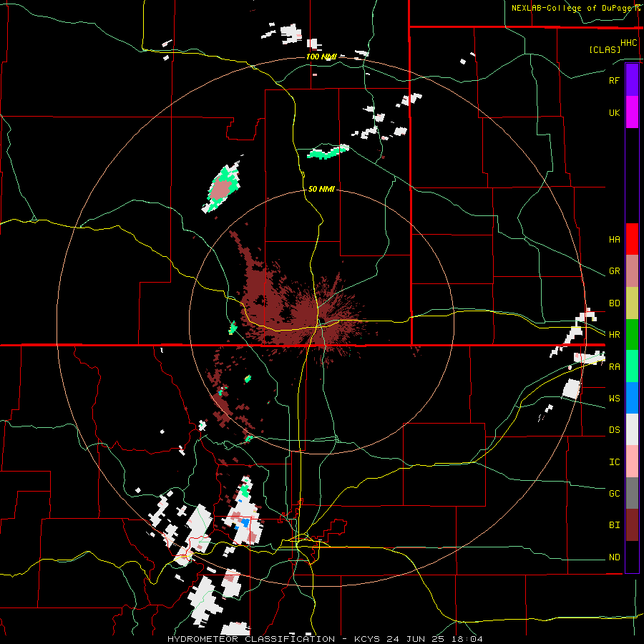The width and height of the screenshot is (644, 644).
Task: Click the BI brown legend swatch
Action: point(632,525)
